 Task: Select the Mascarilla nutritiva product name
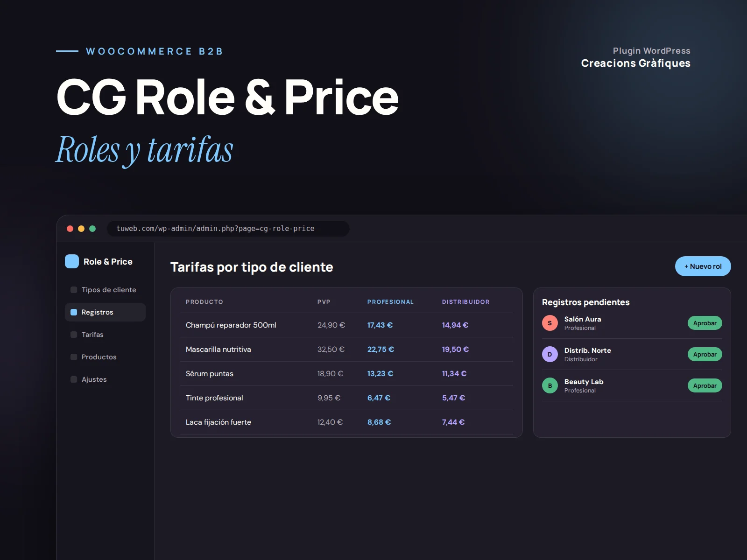coord(218,350)
